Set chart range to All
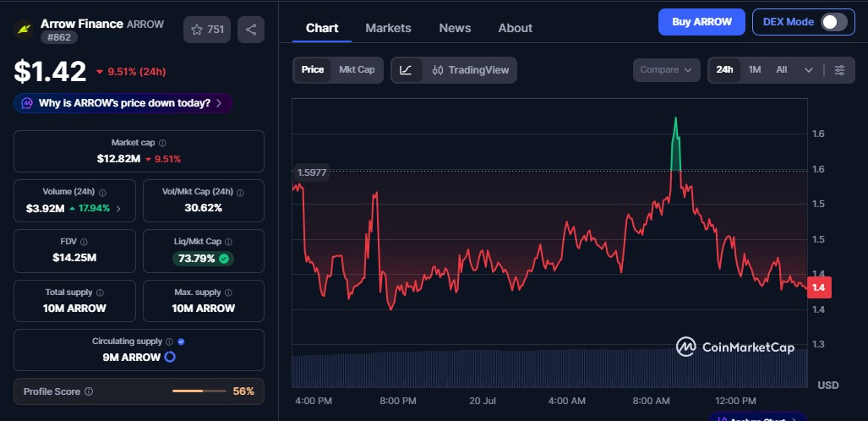This screenshot has height=421, width=868. (x=781, y=70)
